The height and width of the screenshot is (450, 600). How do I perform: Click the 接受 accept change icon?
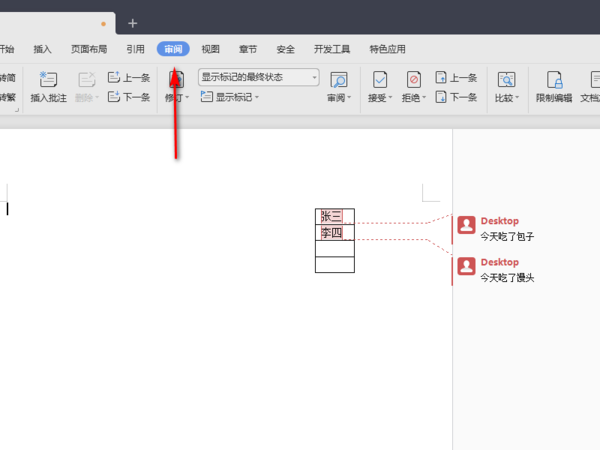coord(380,80)
